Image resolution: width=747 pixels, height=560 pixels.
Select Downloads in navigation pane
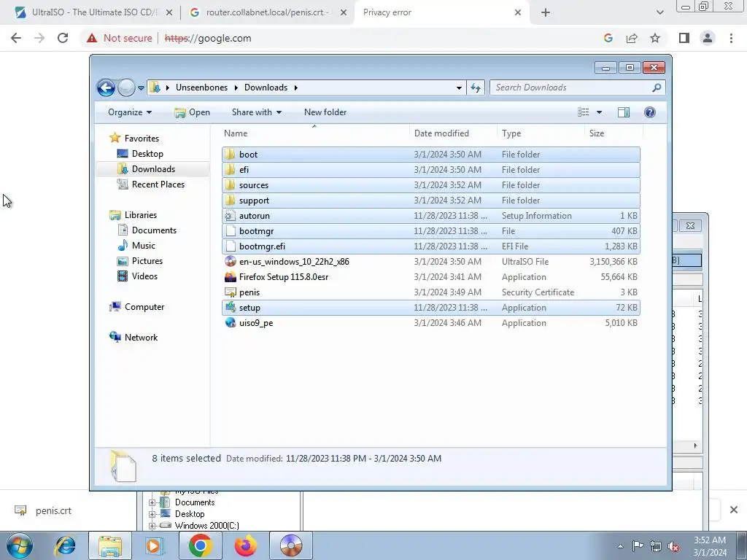pos(153,169)
